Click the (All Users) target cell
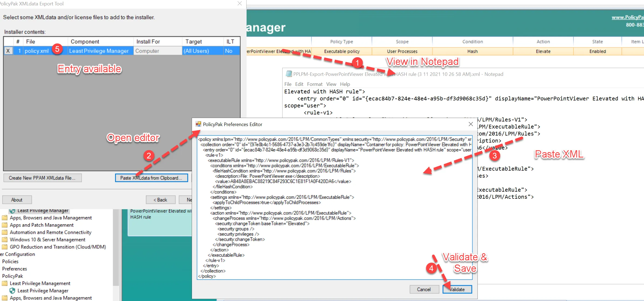The width and height of the screenshot is (644, 301). pyautogui.click(x=203, y=51)
